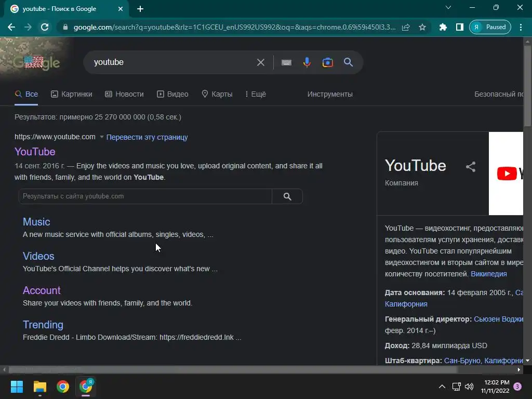Click the youtube.com site search field
532x399 pixels.
click(x=145, y=196)
